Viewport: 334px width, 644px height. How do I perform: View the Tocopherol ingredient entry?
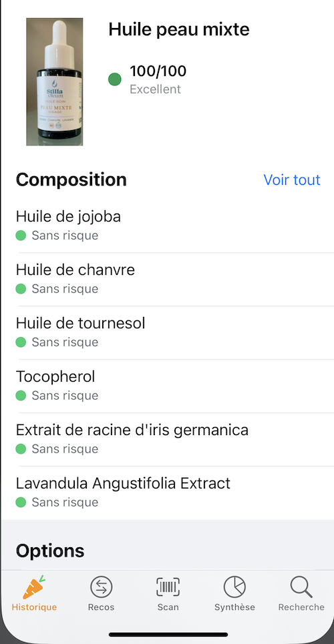[x=167, y=386]
